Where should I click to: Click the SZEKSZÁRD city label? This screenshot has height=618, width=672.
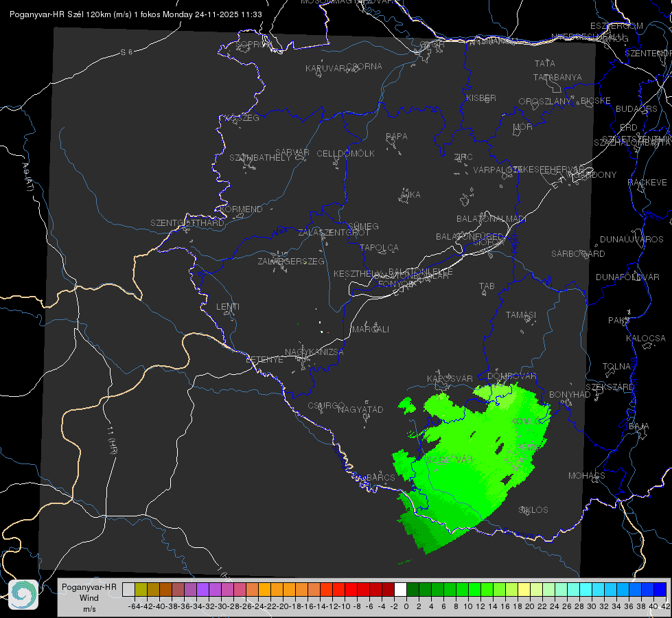(x=610, y=387)
